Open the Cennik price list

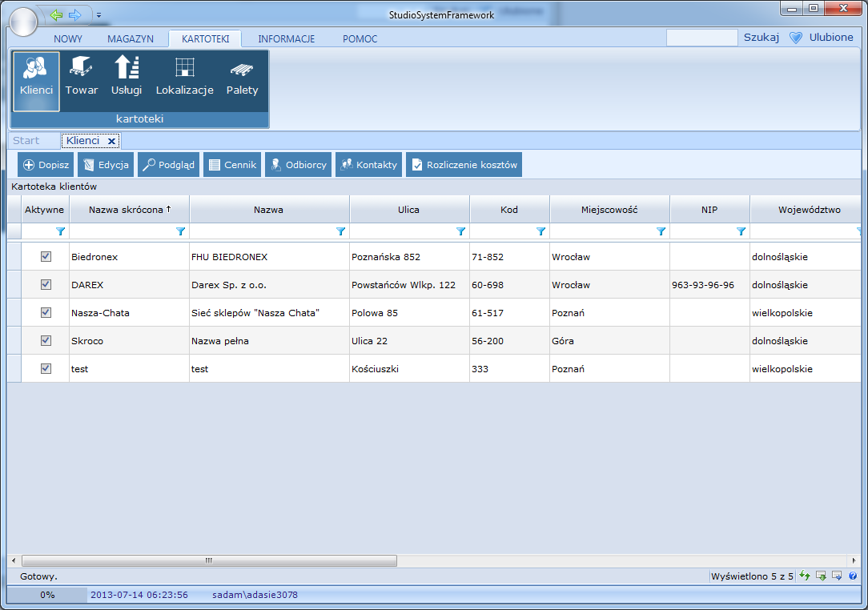pos(232,164)
